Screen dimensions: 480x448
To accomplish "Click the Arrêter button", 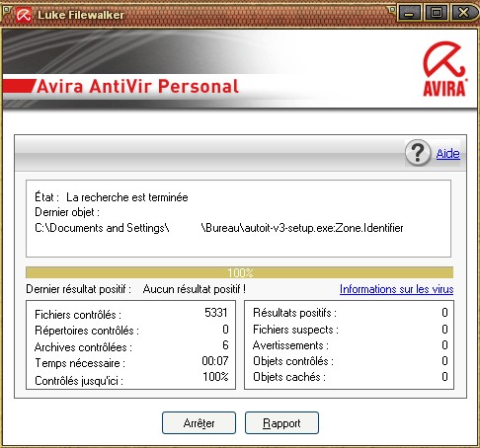I will click(199, 423).
